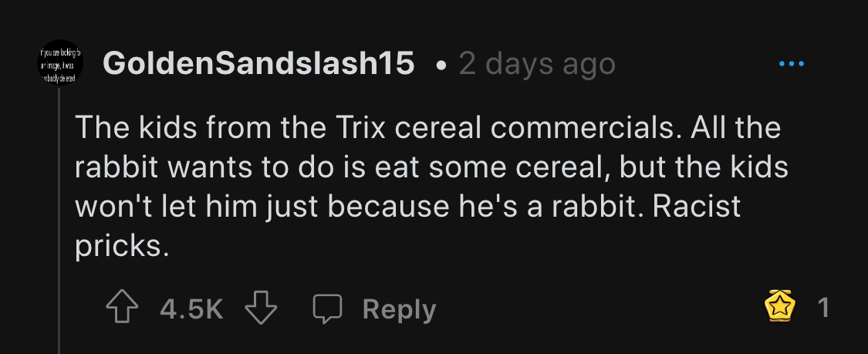This screenshot has height=354, width=868.
Task: Click the 4.5K vote score
Action: [191, 308]
